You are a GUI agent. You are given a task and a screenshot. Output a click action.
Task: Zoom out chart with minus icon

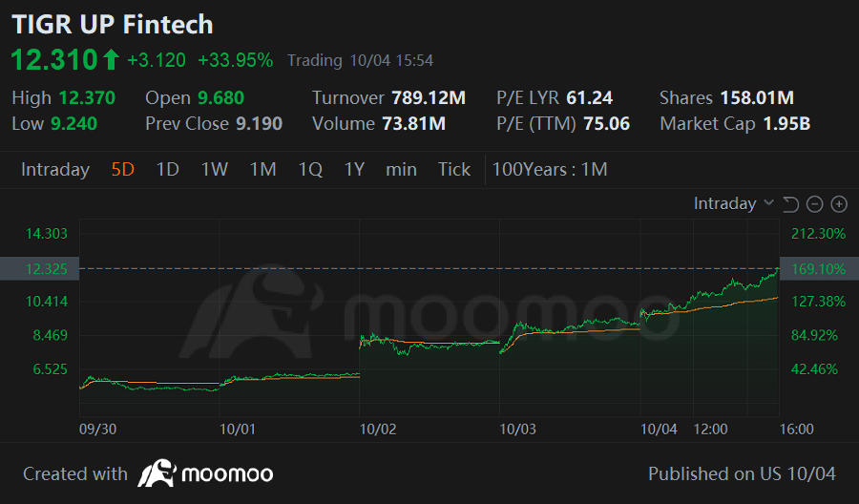point(815,204)
